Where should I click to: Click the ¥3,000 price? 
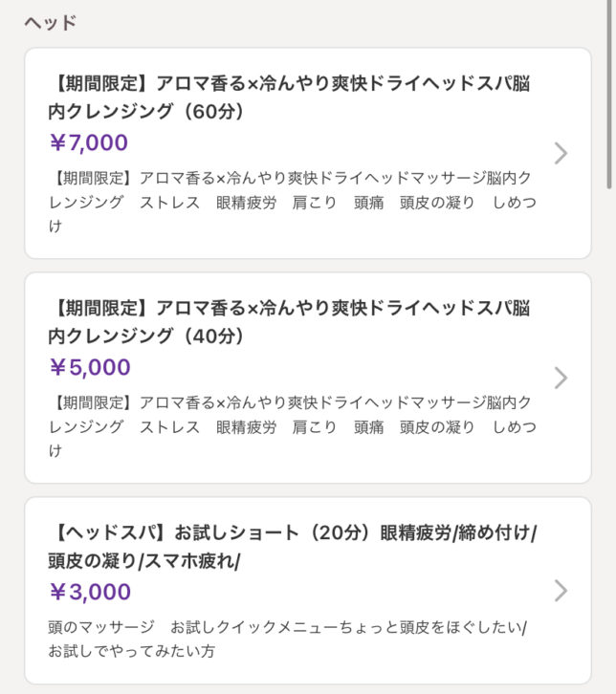89,593
